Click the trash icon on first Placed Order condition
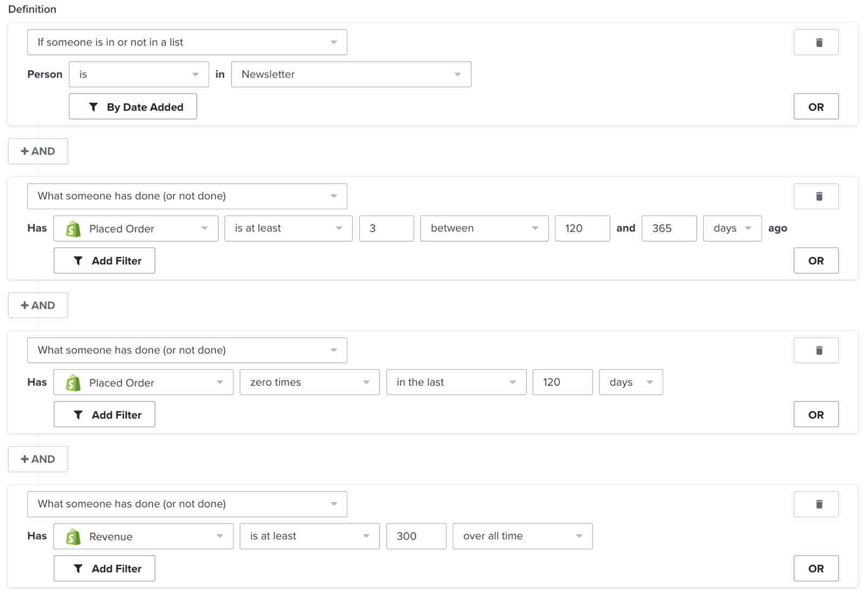This screenshot has height=596, width=868. (x=816, y=196)
